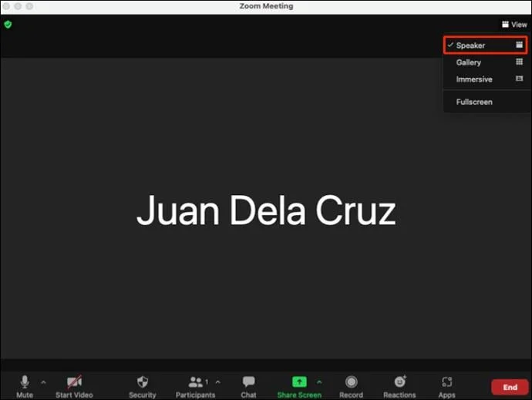Click the View button at top right

click(x=514, y=25)
